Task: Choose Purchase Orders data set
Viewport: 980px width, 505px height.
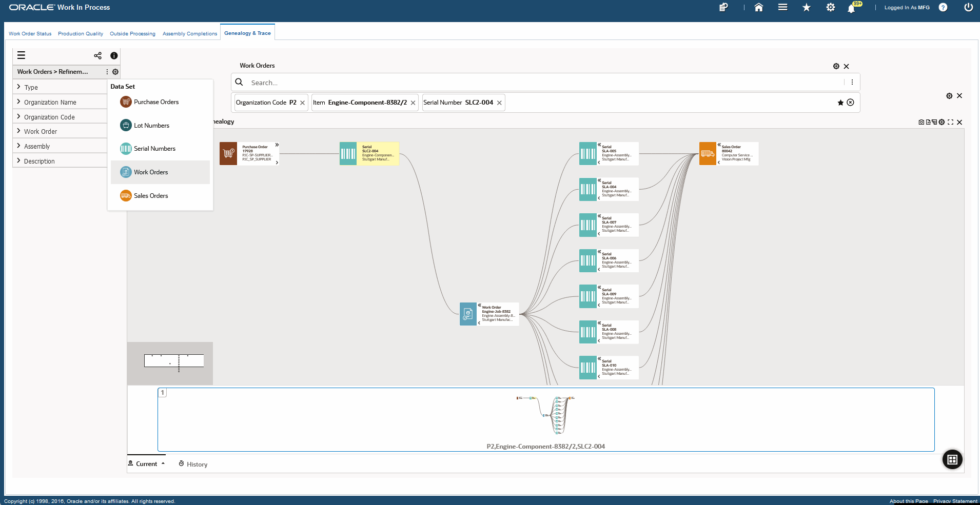Action: coord(160,102)
